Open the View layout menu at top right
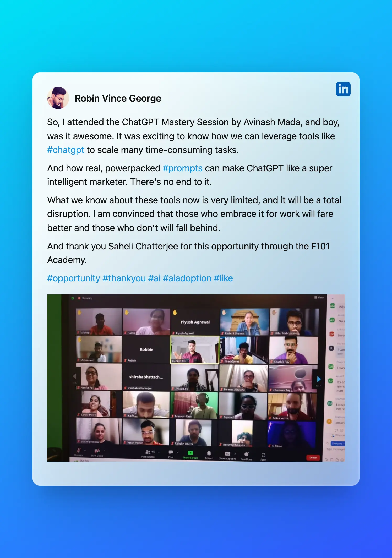Screen dimensions: 392x558 [319, 297]
